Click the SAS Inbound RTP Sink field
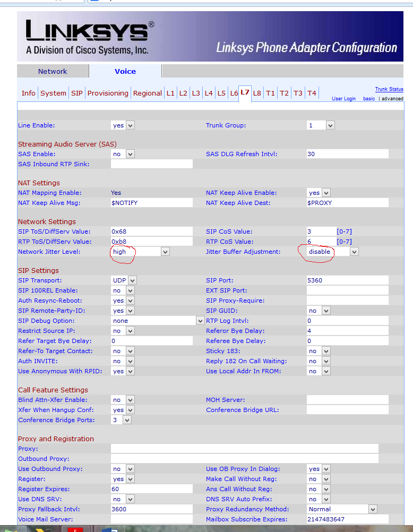This screenshot has width=413, height=532. coord(152,164)
